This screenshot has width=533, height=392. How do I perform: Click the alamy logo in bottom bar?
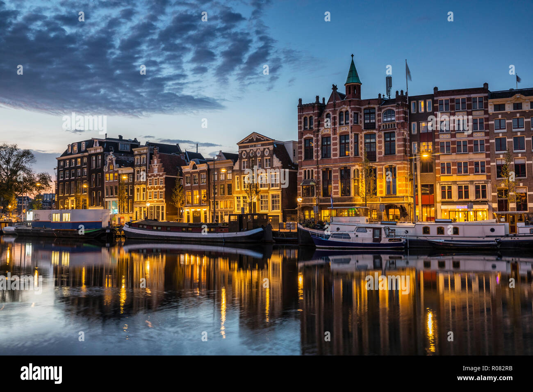(41, 374)
